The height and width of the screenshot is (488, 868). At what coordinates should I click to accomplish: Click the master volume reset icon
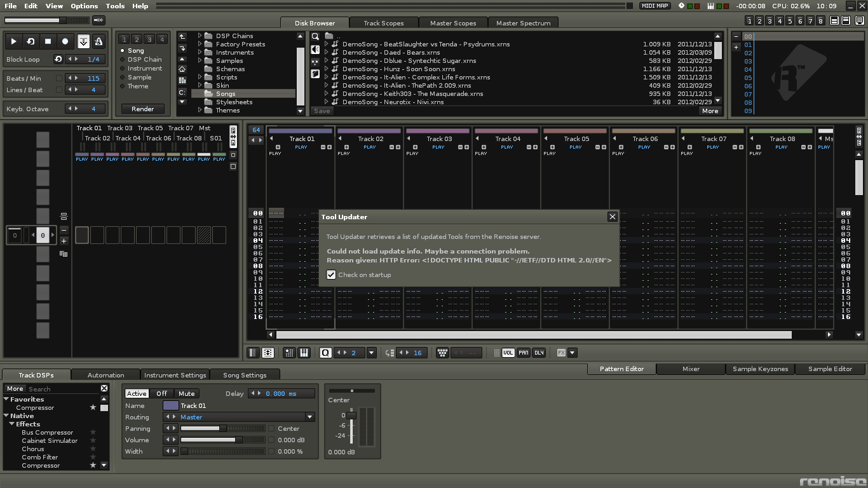pos(98,20)
